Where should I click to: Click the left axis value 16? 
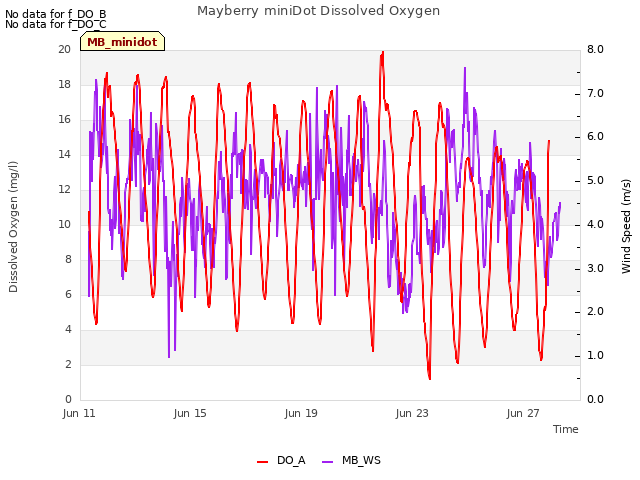tap(64, 120)
